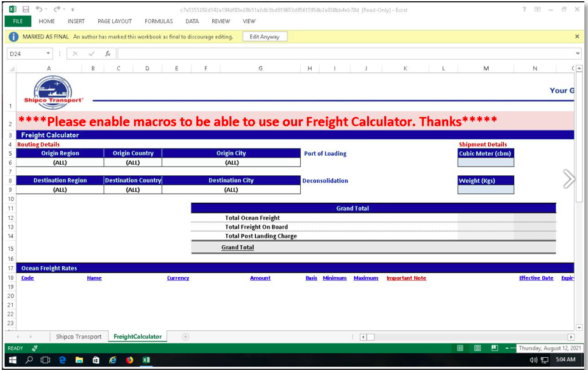The width and height of the screenshot is (588, 370).
Task: Click the Undo arrow icon
Action: point(39,10)
